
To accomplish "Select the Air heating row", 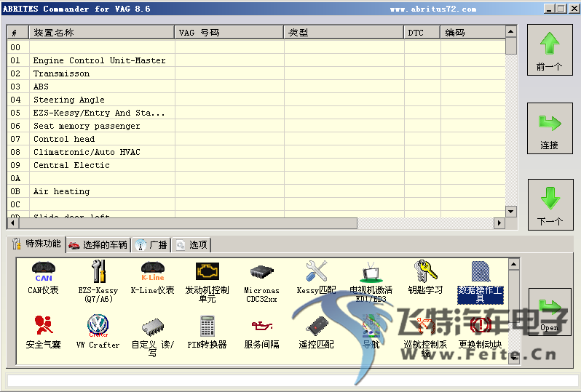I will [256, 191].
